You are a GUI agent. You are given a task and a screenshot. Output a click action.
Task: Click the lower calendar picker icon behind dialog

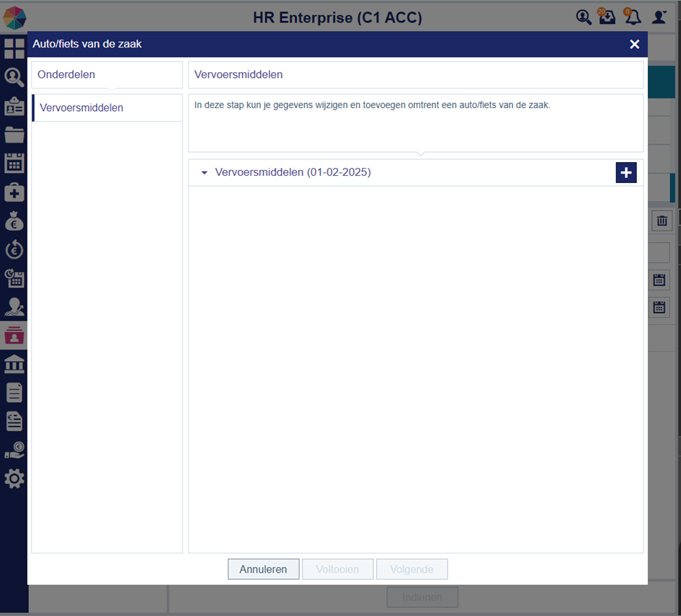pos(659,308)
